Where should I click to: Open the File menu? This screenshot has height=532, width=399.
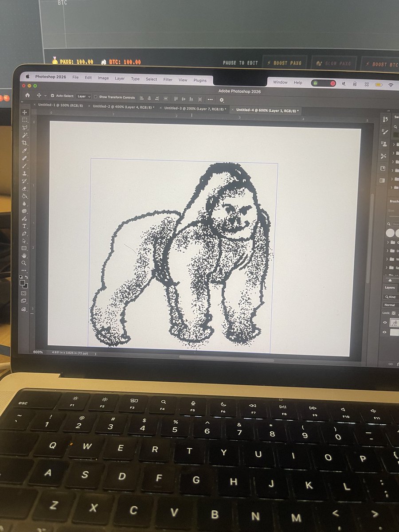point(76,77)
